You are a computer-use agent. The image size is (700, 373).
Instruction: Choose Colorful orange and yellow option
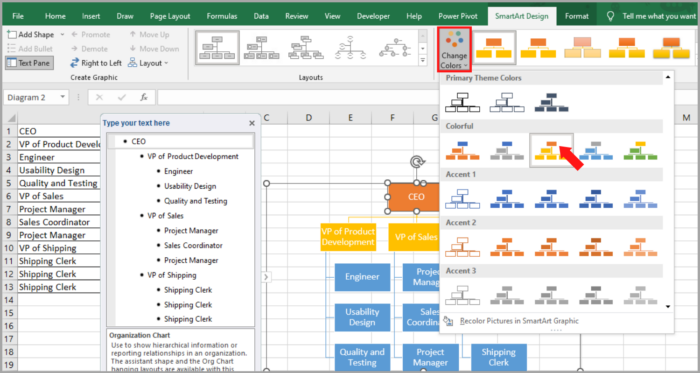pyautogui.click(x=552, y=150)
